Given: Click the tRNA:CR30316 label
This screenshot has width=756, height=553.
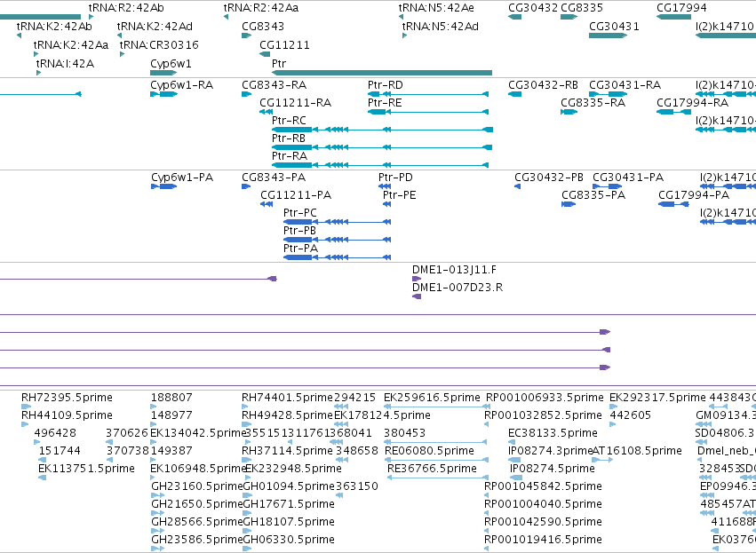Looking at the screenshot, I should coord(159,44).
